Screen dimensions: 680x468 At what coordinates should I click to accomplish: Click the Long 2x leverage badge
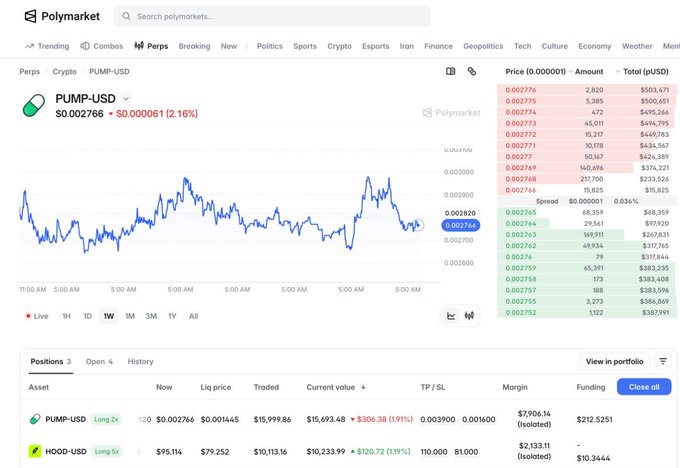(106, 419)
